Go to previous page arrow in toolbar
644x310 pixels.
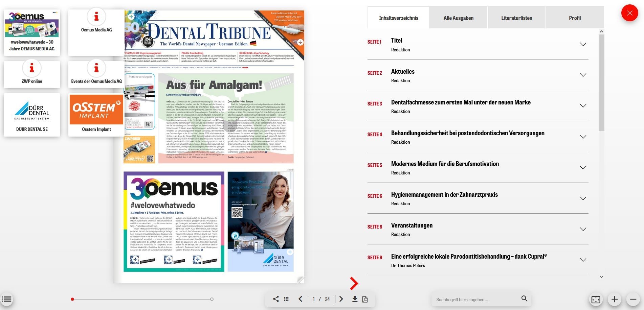pyautogui.click(x=300, y=299)
